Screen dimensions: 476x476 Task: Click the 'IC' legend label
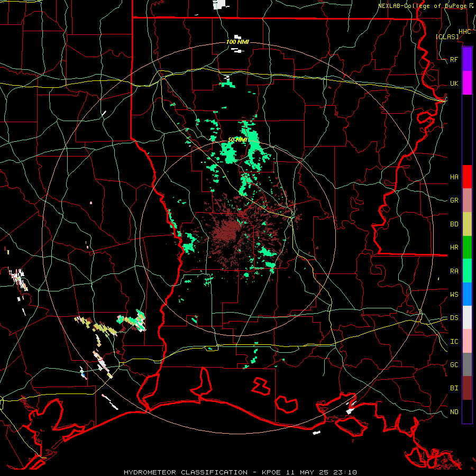pos(454,341)
